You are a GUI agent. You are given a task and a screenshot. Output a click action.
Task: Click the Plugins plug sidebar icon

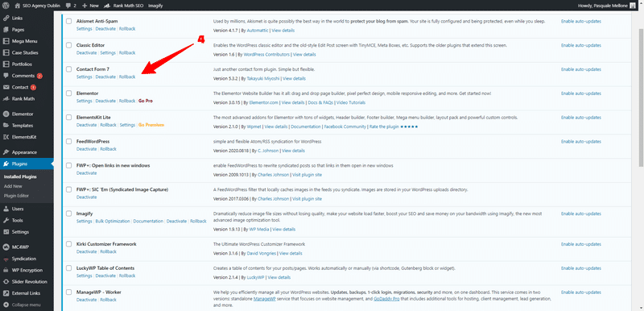pos(6,164)
